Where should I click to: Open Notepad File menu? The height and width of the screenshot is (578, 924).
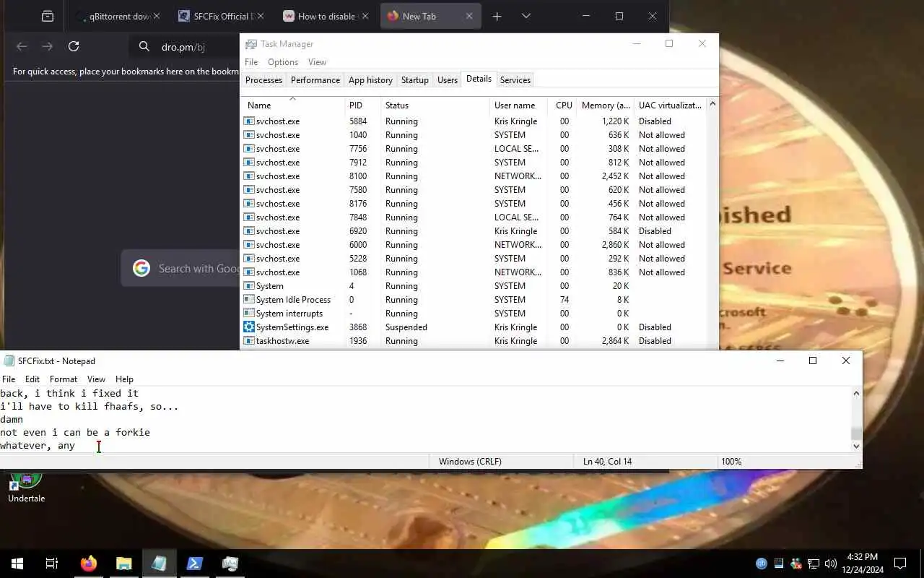coord(9,379)
